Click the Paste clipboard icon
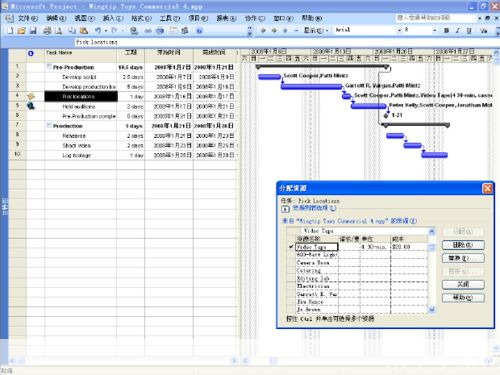Image resolution: width=500 pixels, height=375 pixels. tap(84, 31)
